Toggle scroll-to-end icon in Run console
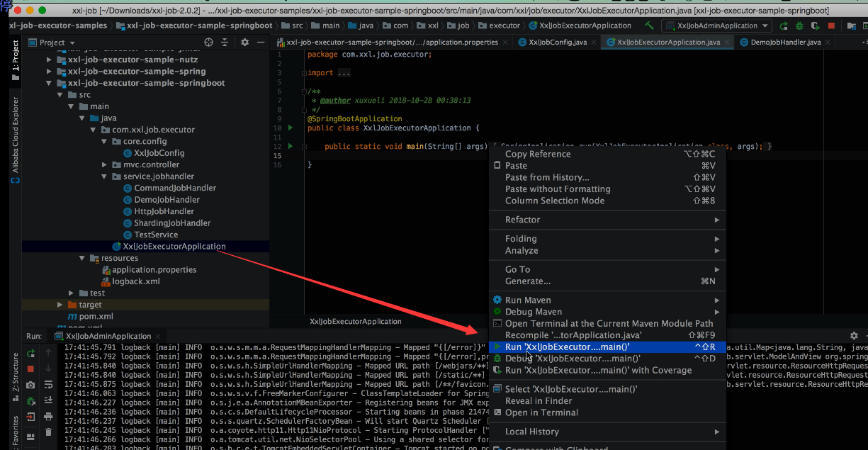The width and height of the screenshot is (868, 450). pyautogui.click(x=48, y=400)
